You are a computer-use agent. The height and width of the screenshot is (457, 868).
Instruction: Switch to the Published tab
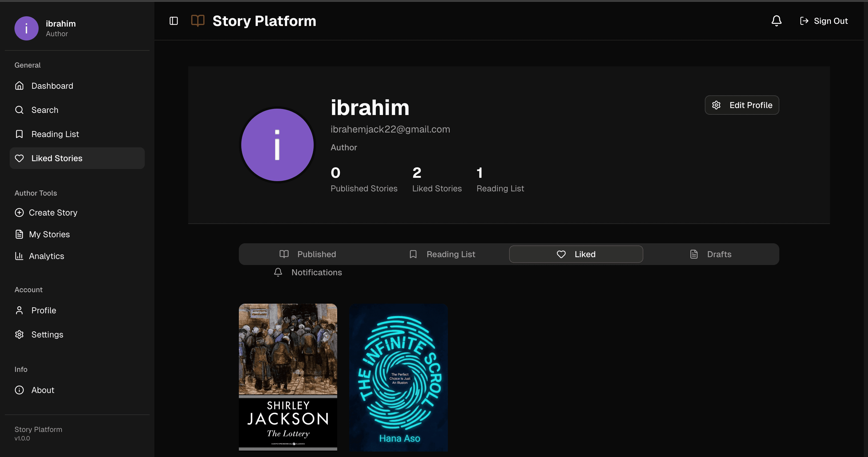(308, 254)
